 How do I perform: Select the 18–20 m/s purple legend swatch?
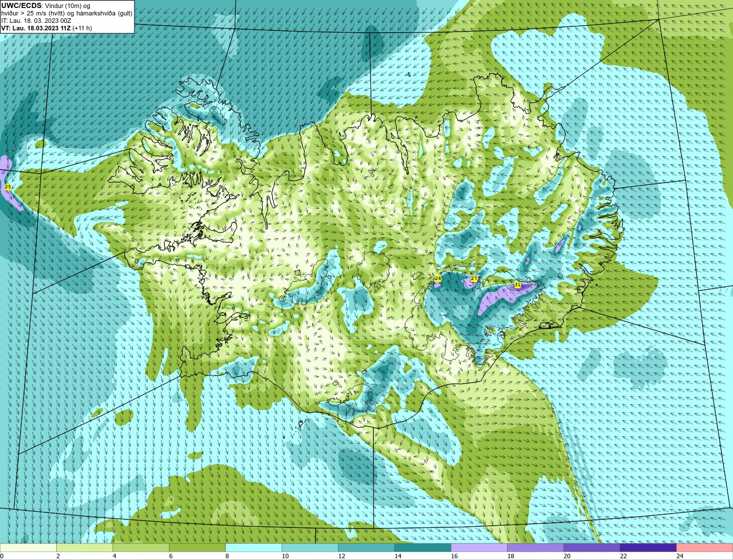[x=535, y=548]
